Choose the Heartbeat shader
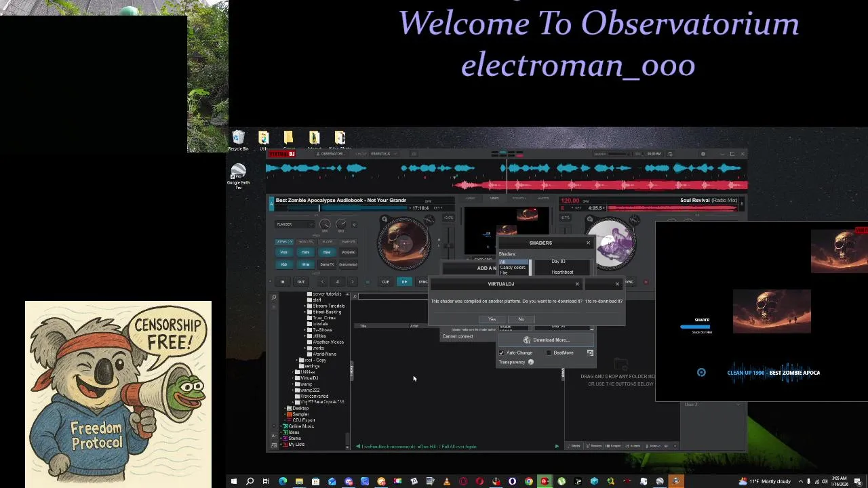Viewport: 868px width, 488px height. click(x=562, y=272)
